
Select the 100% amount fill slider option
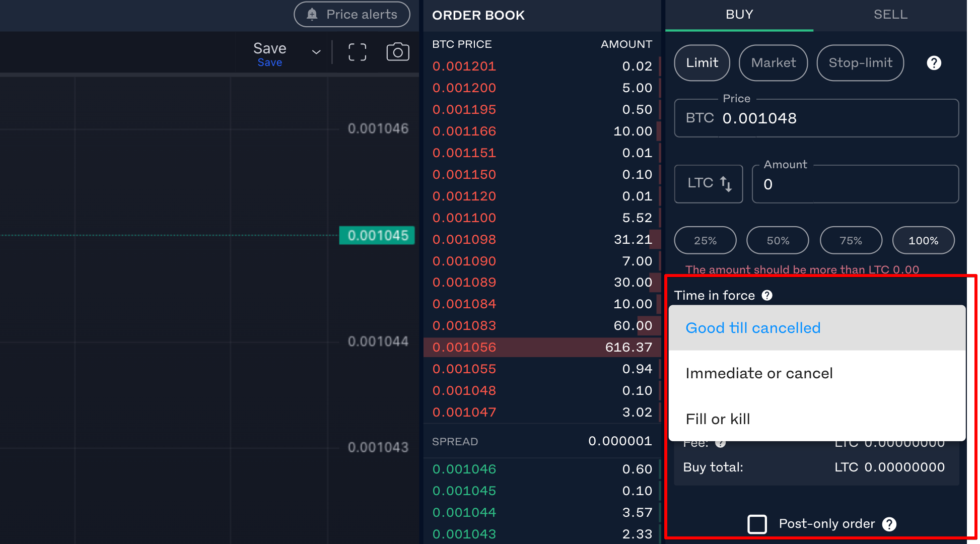coord(923,240)
